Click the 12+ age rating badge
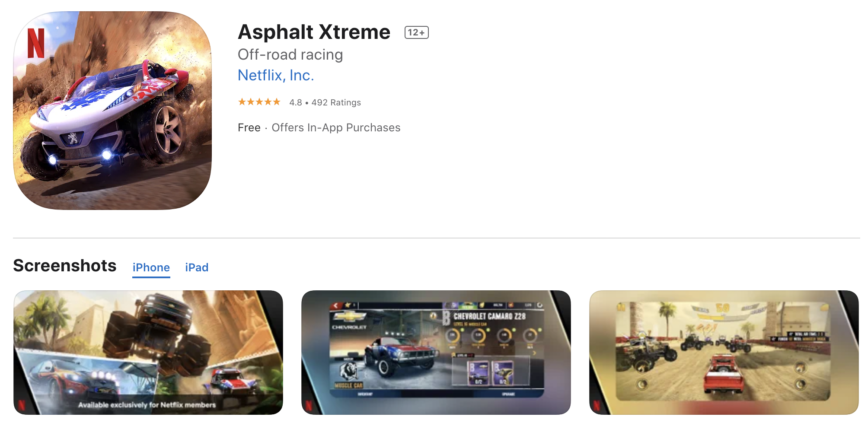The width and height of the screenshot is (868, 426). [x=416, y=32]
